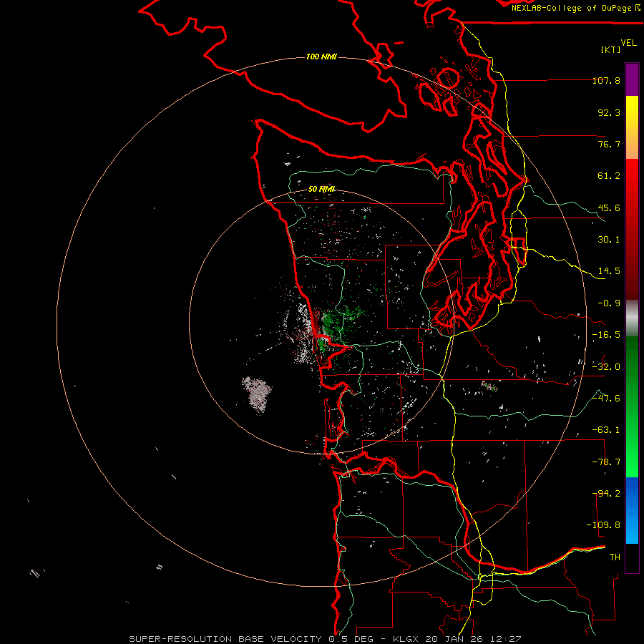Viewport: 644px width, 644px height.
Task: Click the 14.5 velocity scale value
Action: tap(609, 271)
